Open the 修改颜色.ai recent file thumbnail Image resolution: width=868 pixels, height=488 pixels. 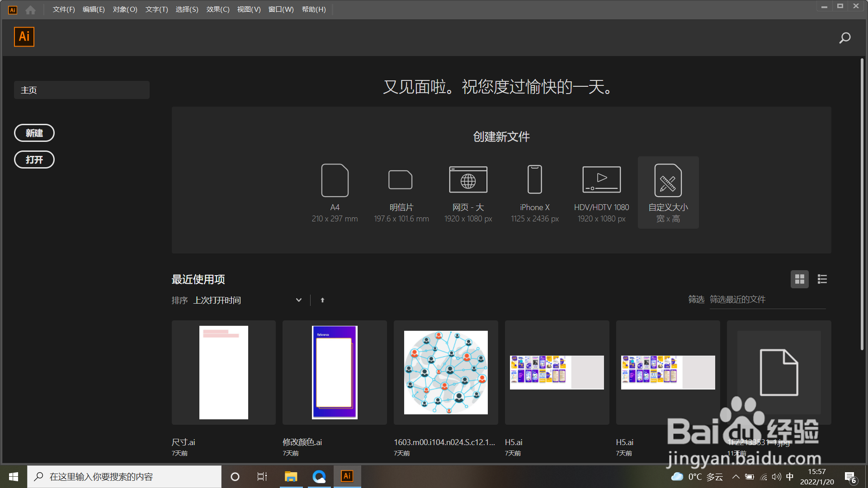click(x=335, y=372)
